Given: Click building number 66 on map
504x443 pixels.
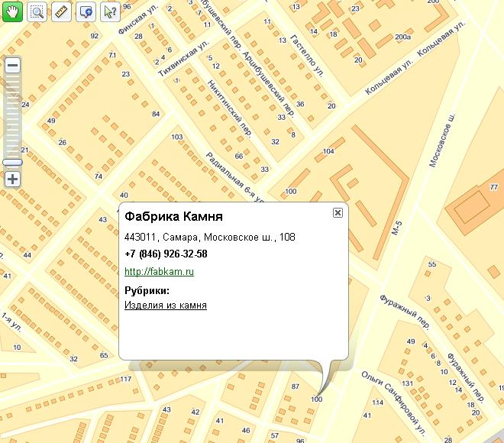Looking at the screenshot, I should 239,157.
